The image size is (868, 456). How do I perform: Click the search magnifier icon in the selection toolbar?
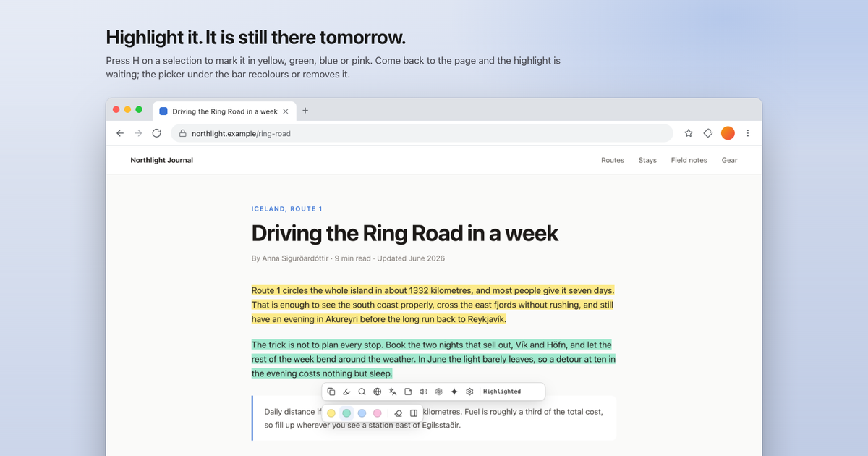(x=362, y=392)
